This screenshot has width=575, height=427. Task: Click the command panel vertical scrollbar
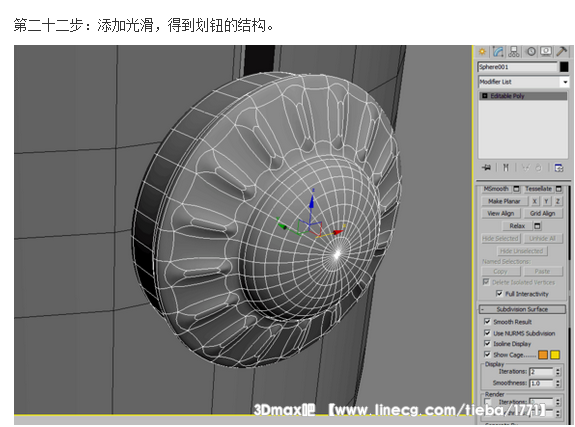pyautogui.click(x=569, y=304)
